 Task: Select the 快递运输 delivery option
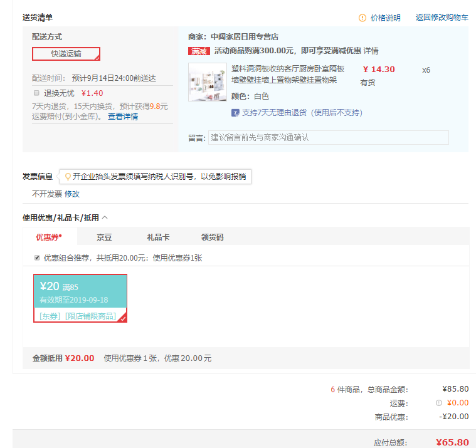click(x=66, y=54)
